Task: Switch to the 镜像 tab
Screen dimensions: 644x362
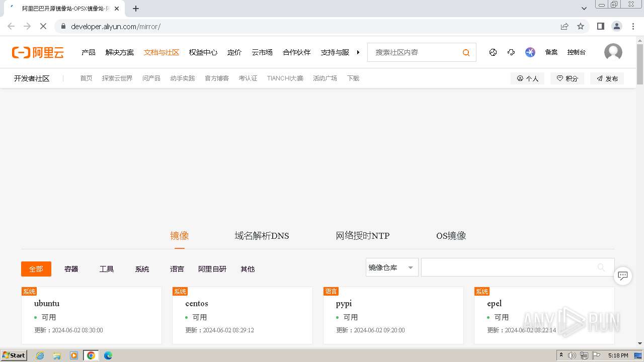Action: (x=180, y=236)
